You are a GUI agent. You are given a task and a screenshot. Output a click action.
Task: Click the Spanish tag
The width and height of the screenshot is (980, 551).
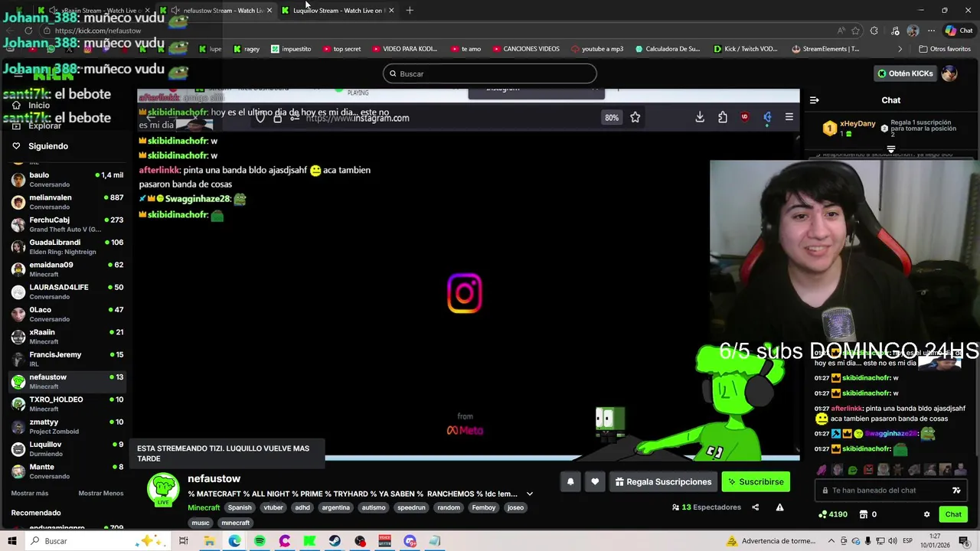click(x=240, y=507)
